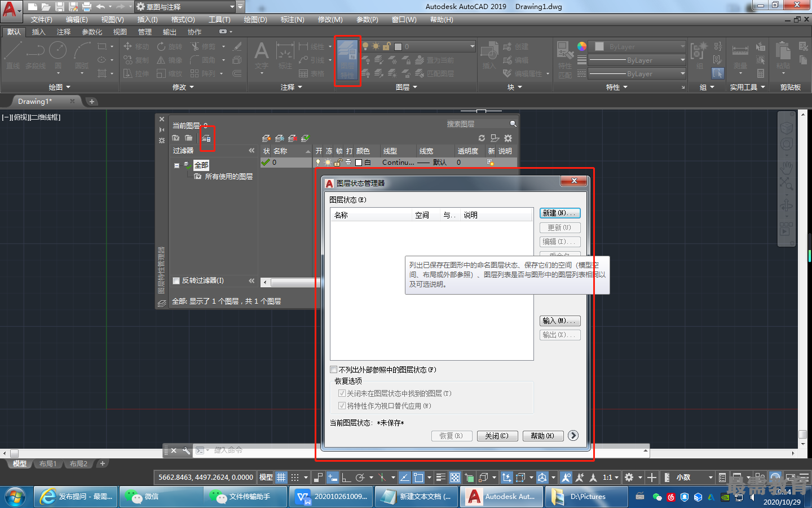
Task: Collapse the filter pane with double chevron
Action: (251, 151)
